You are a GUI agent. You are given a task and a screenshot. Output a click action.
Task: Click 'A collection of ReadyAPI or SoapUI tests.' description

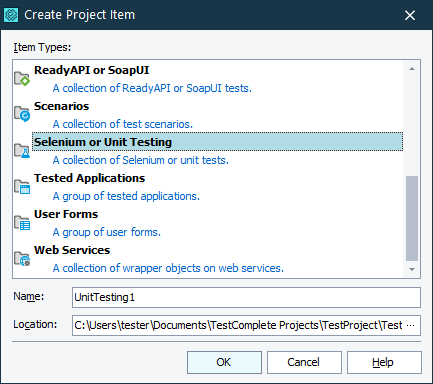point(152,88)
